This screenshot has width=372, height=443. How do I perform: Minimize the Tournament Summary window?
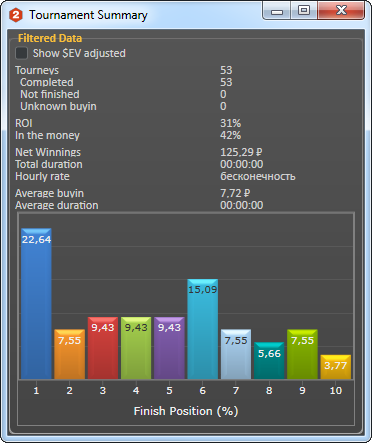coord(277,11)
